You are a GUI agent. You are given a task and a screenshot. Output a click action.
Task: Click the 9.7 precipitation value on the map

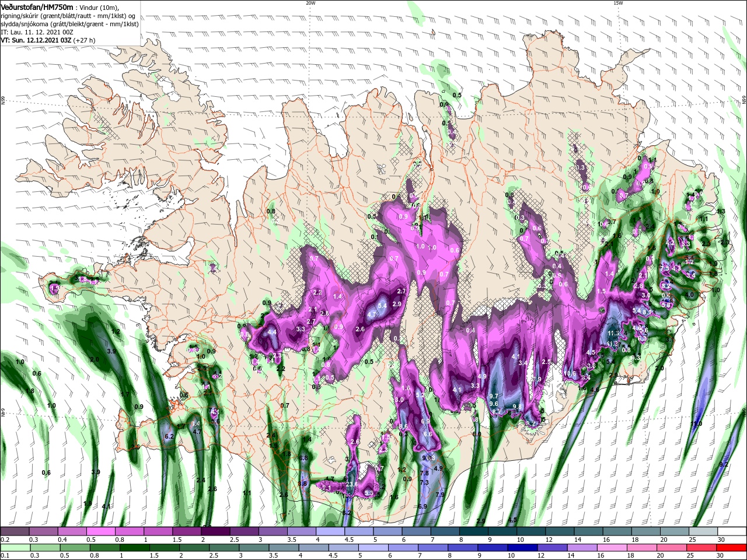click(x=493, y=396)
